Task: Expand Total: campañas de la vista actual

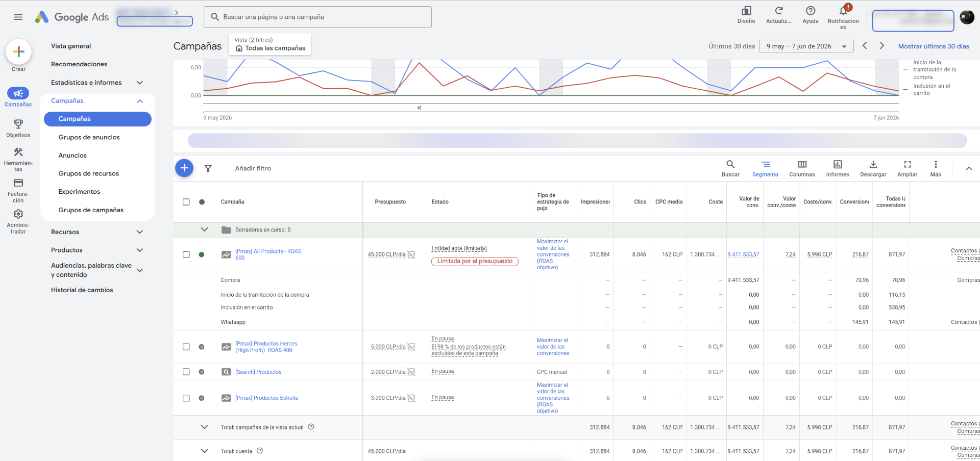Action: pyautogui.click(x=204, y=427)
